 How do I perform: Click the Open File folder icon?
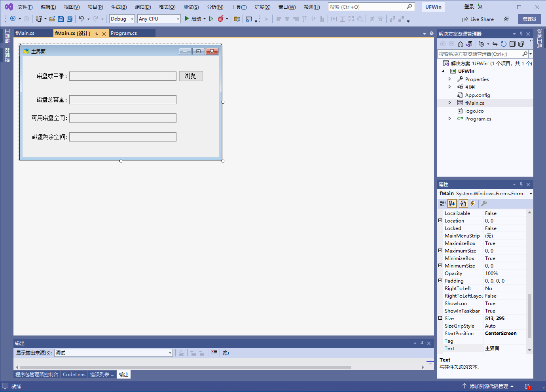[52, 19]
